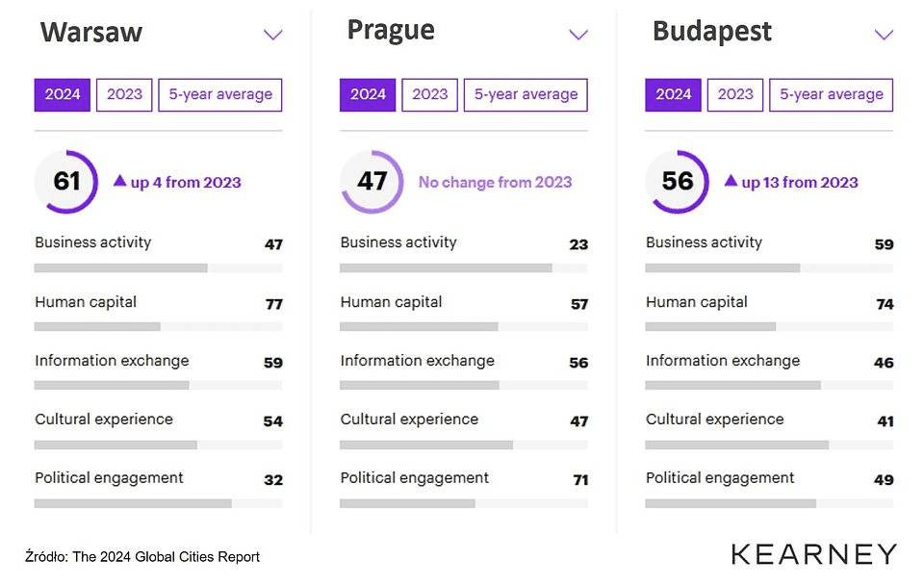Switch Warsaw to the 2023 tab
This screenshot has width=924, height=585.
pyautogui.click(x=124, y=95)
